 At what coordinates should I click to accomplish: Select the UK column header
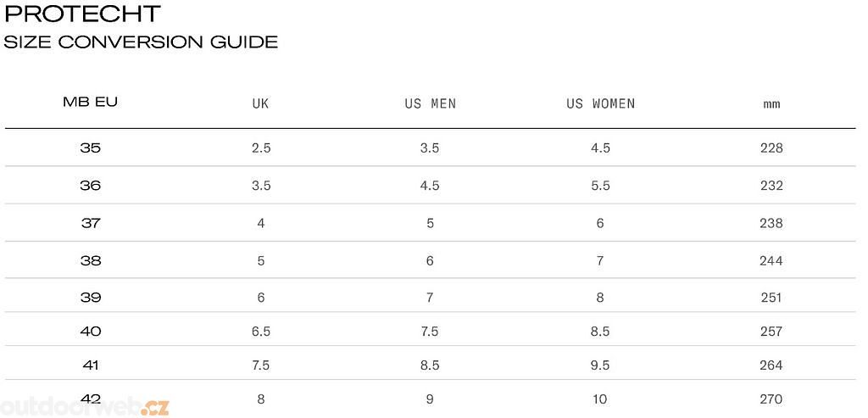pos(260,104)
